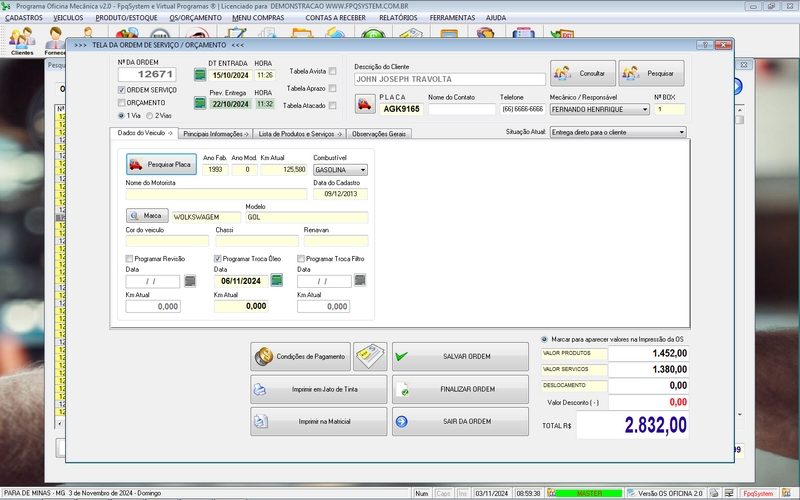
Task: Click the notes icon beside Condições de Pagamento
Action: [x=369, y=357]
